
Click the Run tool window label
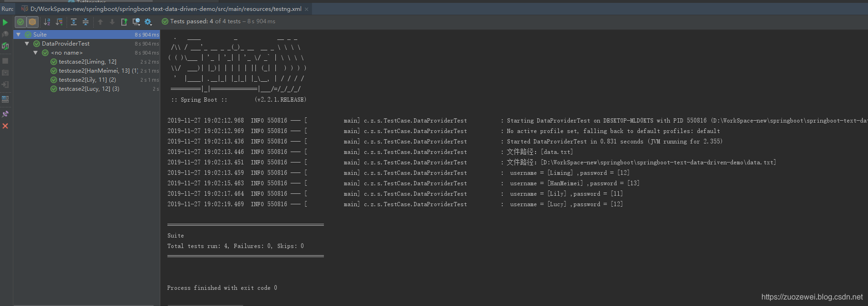[x=8, y=9]
